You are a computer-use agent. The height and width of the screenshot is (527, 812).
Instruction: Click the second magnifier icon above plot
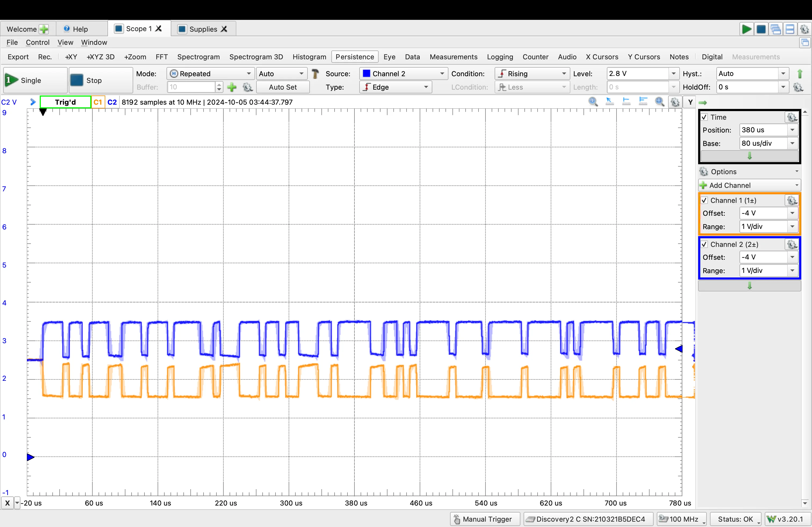tap(659, 102)
